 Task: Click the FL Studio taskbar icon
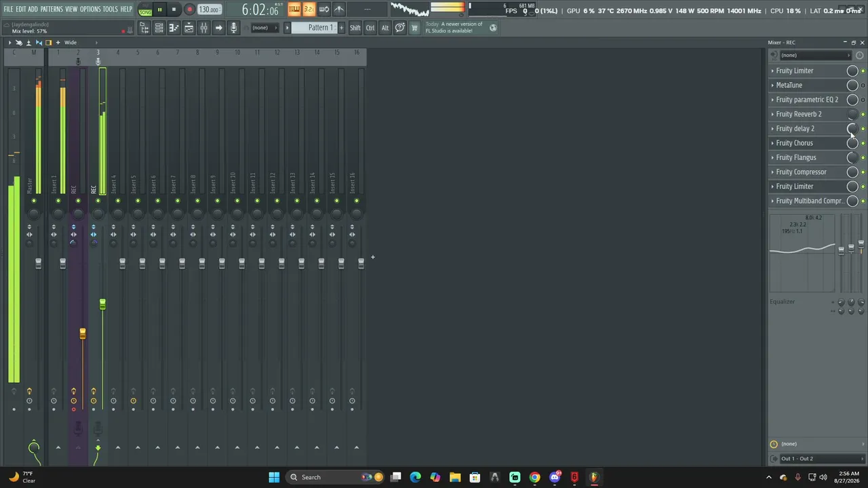click(594, 477)
